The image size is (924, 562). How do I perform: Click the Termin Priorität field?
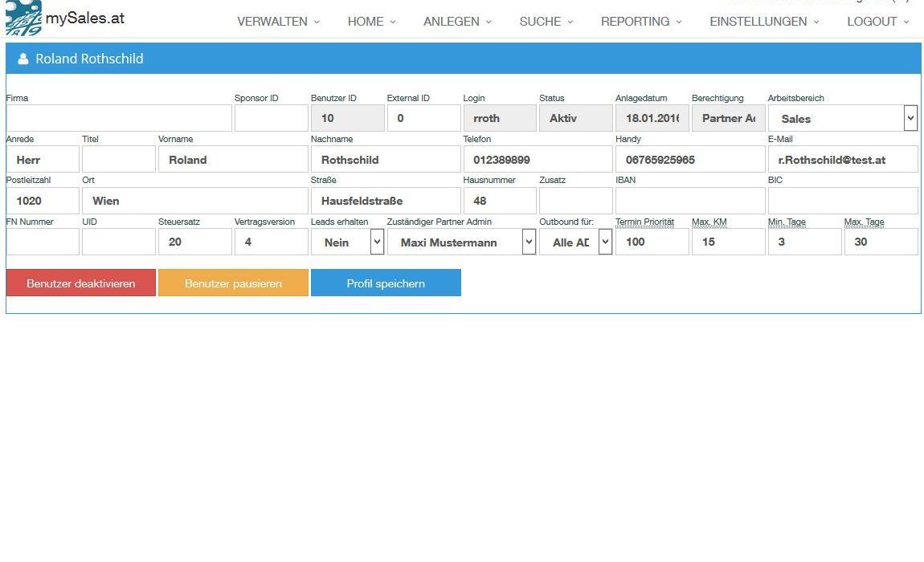[x=652, y=242]
